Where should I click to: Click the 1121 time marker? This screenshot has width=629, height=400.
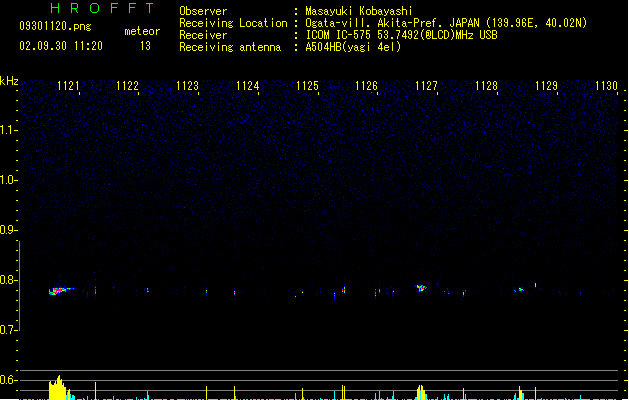click(68, 86)
